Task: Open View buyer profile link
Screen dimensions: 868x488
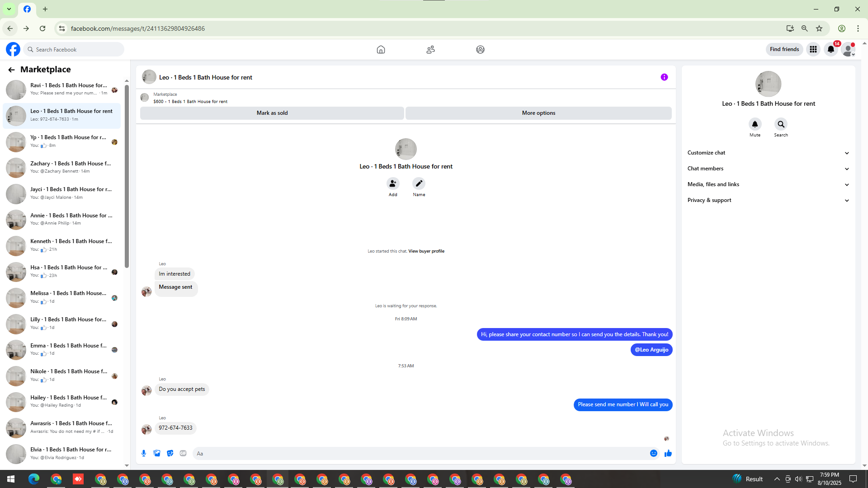Action: pos(426,251)
